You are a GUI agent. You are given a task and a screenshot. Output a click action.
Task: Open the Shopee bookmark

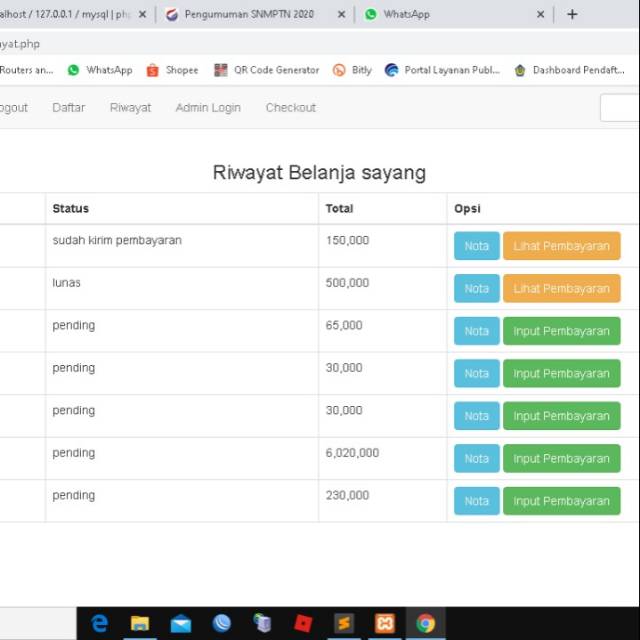[x=172, y=70]
